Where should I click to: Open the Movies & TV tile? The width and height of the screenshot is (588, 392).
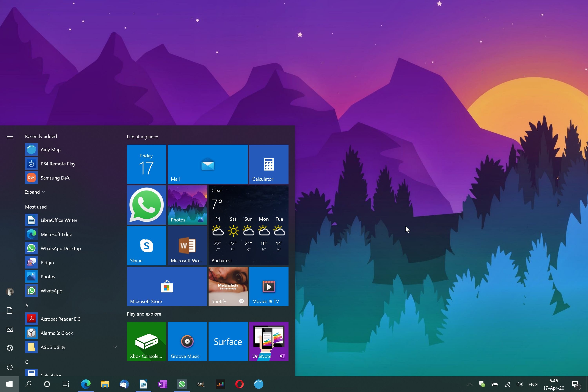tap(269, 287)
